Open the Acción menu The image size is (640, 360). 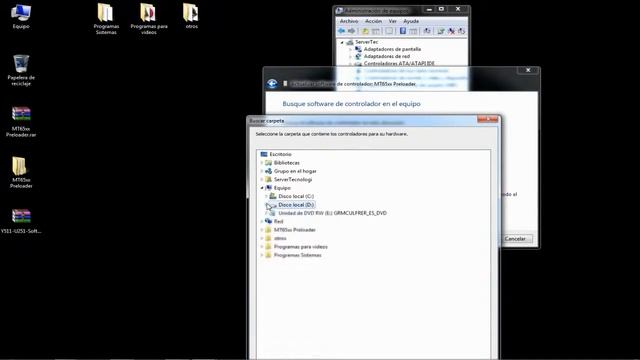[x=373, y=21]
